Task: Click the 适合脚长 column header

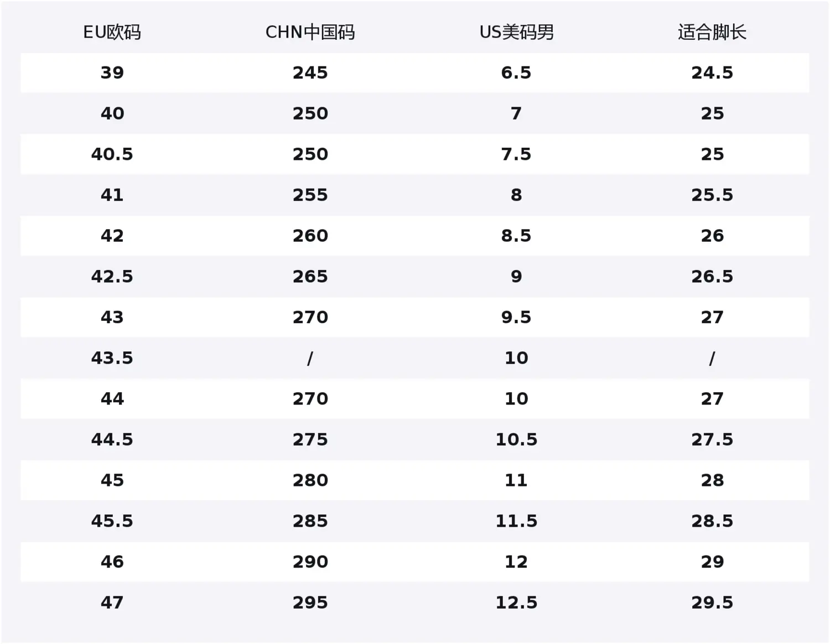Action: [712, 32]
